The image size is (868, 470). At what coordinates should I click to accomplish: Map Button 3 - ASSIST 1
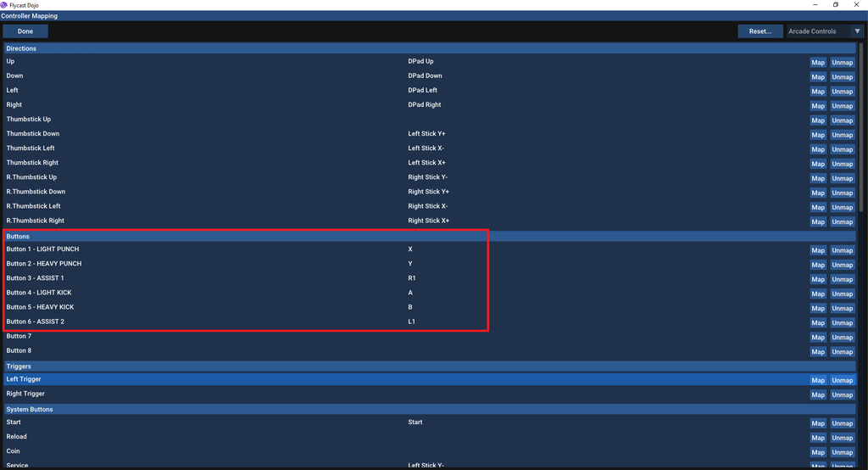tap(817, 279)
